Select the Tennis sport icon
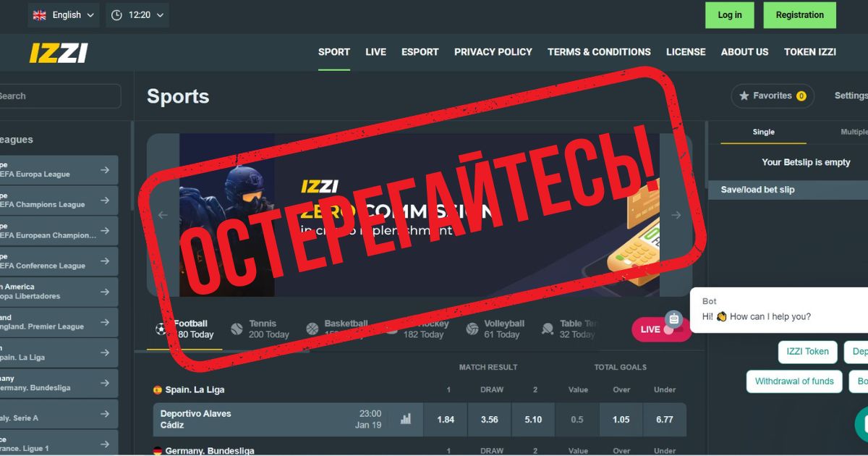Viewport: 868px width, 456px height. pyautogui.click(x=237, y=329)
